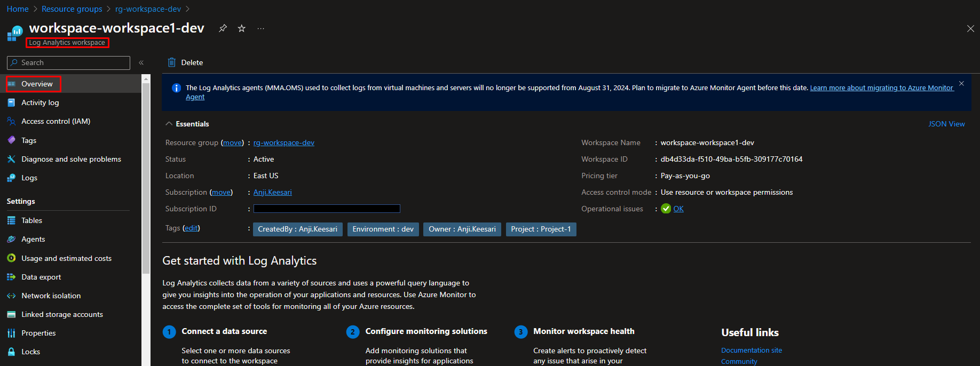Viewport: 980px width, 366px height.
Task: Collapse the left navigation menu
Action: (x=141, y=63)
